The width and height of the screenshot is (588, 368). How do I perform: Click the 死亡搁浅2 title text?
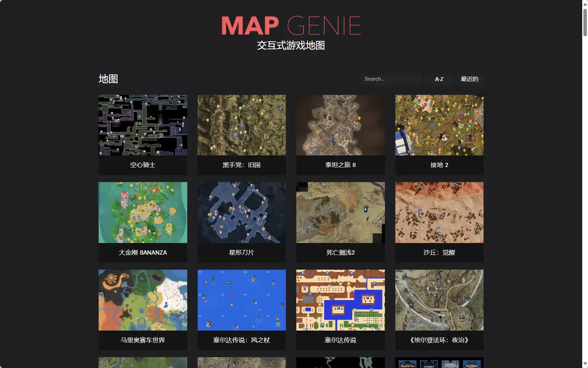340,253
